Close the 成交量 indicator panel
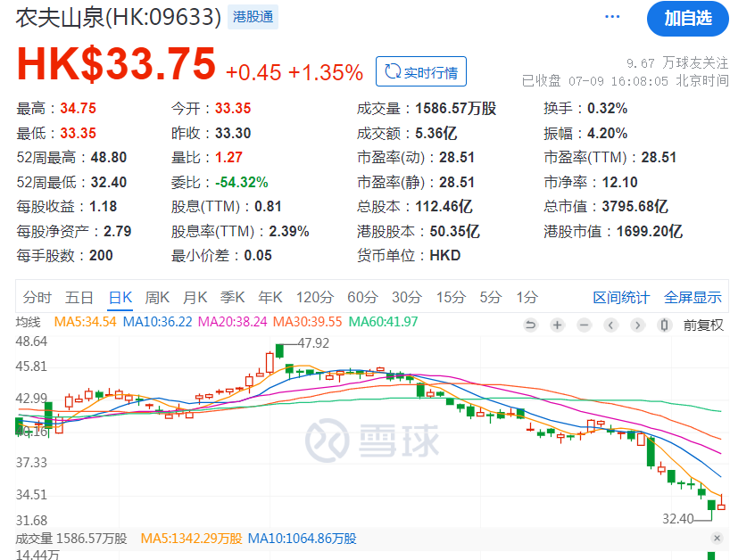730x560 pixels. click(x=717, y=538)
